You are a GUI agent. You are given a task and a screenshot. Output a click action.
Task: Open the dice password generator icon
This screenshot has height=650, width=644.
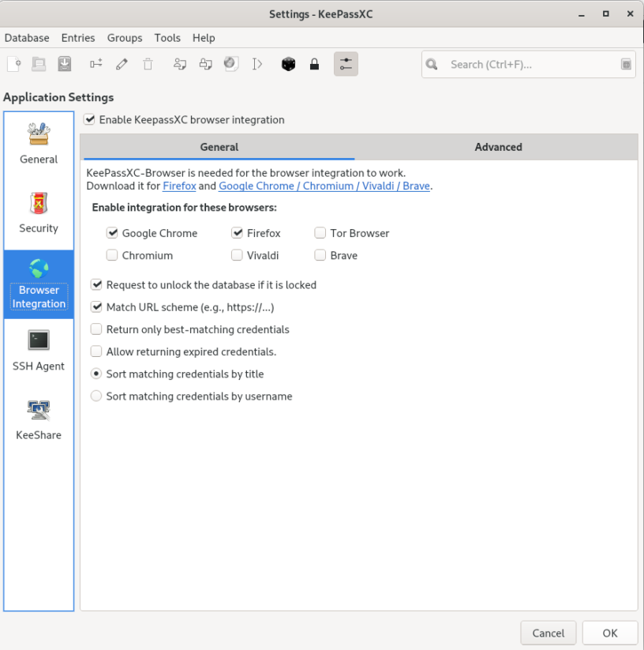pyautogui.click(x=288, y=64)
